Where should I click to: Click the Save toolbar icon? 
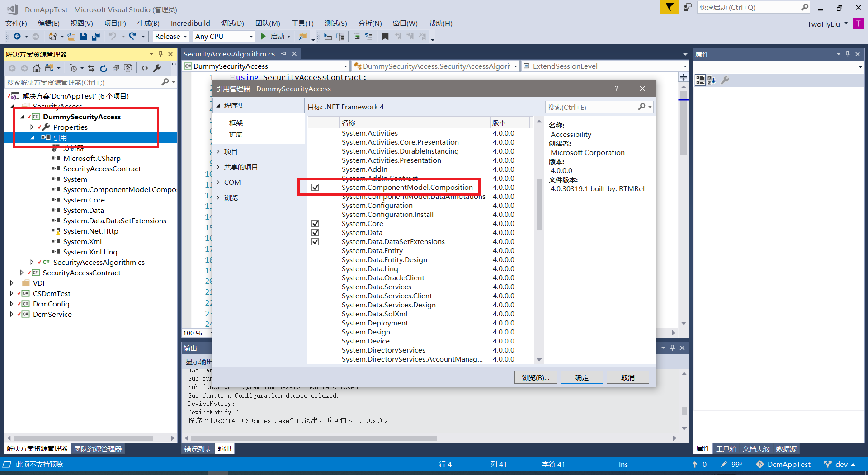click(x=84, y=36)
